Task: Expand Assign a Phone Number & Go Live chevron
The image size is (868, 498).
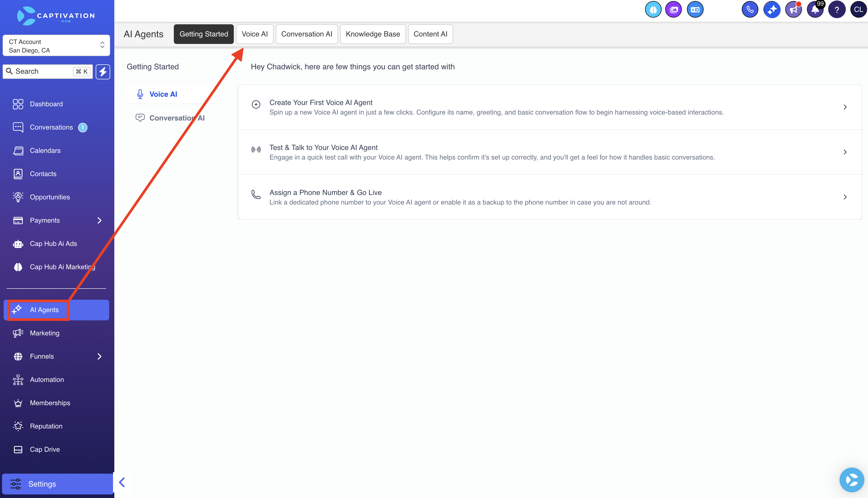Action: [x=845, y=197]
